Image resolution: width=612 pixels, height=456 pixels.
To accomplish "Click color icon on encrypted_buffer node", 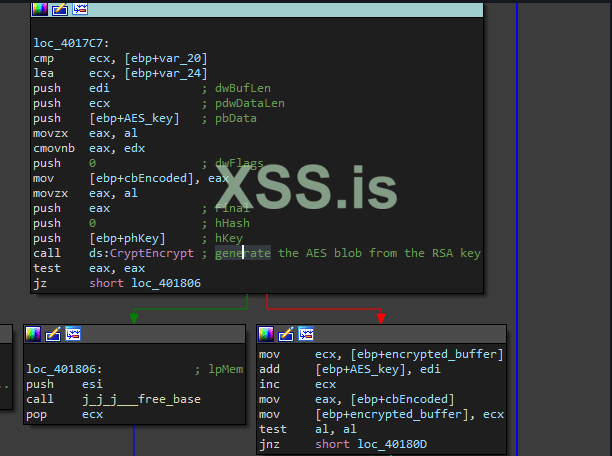I will click(x=266, y=334).
